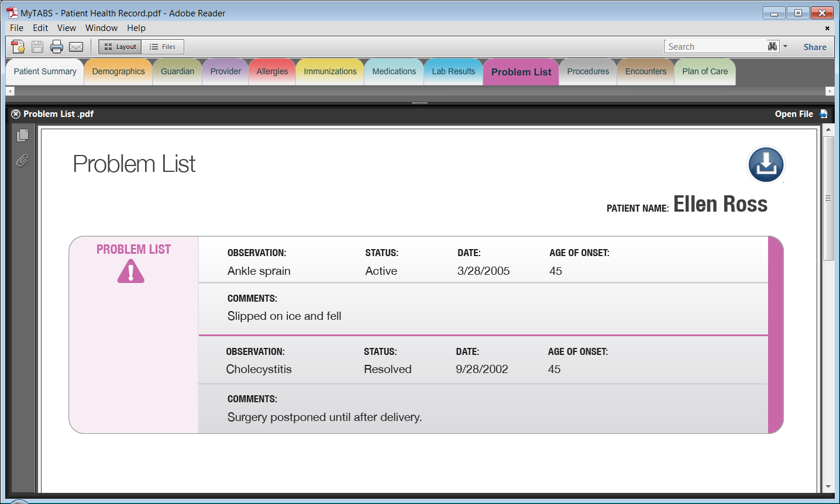Show the Lab Results tab

[453, 71]
